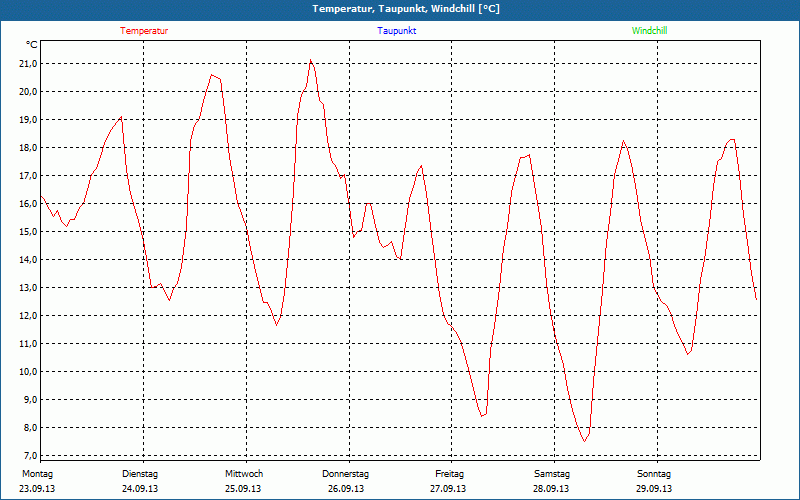The image size is (800, 500).
Task: Click the date 28.09.13
Action: pyautogui.click(x=551, y=489)
